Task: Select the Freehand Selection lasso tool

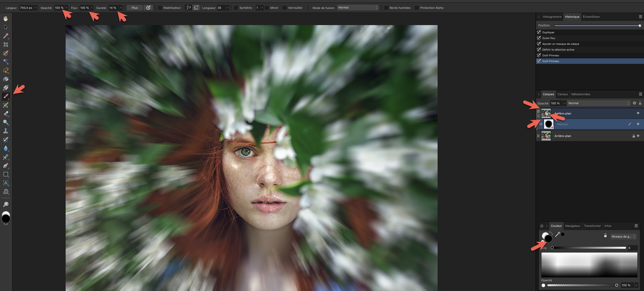Action: tap(6, 70)
